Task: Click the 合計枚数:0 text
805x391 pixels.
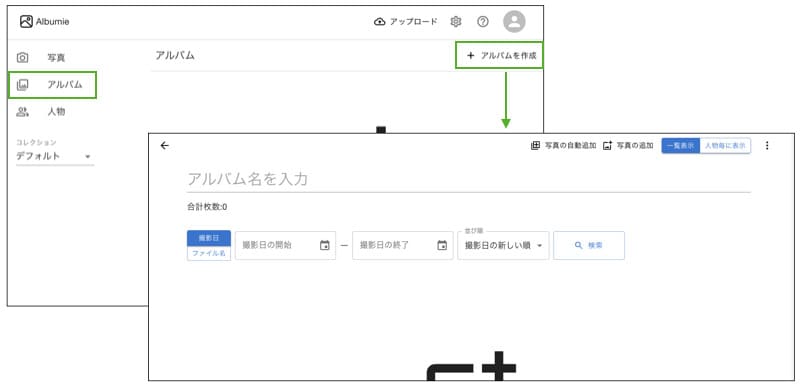Action: [x=207, y=207]
